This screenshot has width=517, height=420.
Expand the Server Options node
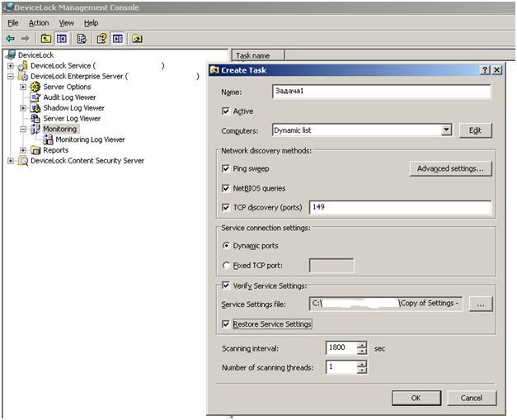[23, 87]
